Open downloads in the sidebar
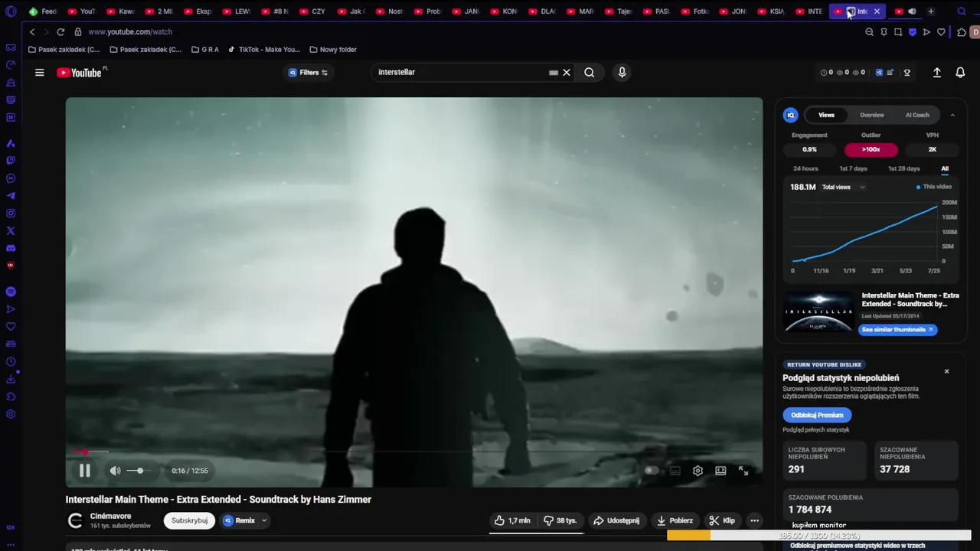The width and height of the screenshot is (980, 551). [11, 379]
